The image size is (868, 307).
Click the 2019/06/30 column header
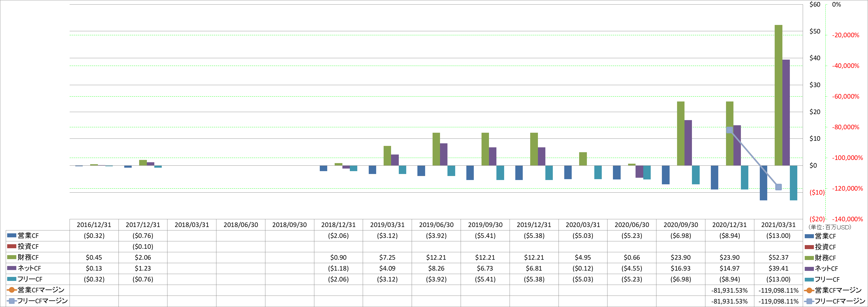point(436,225)
